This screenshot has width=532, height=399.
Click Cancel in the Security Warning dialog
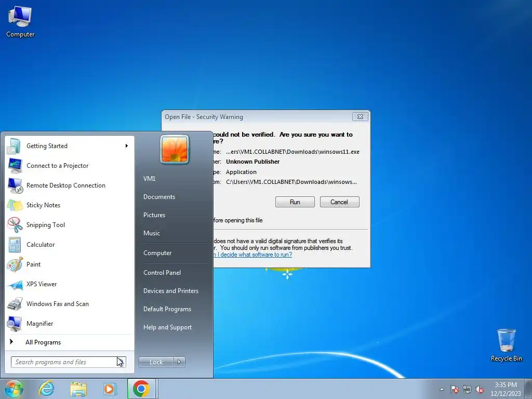[x=339, y=202]
